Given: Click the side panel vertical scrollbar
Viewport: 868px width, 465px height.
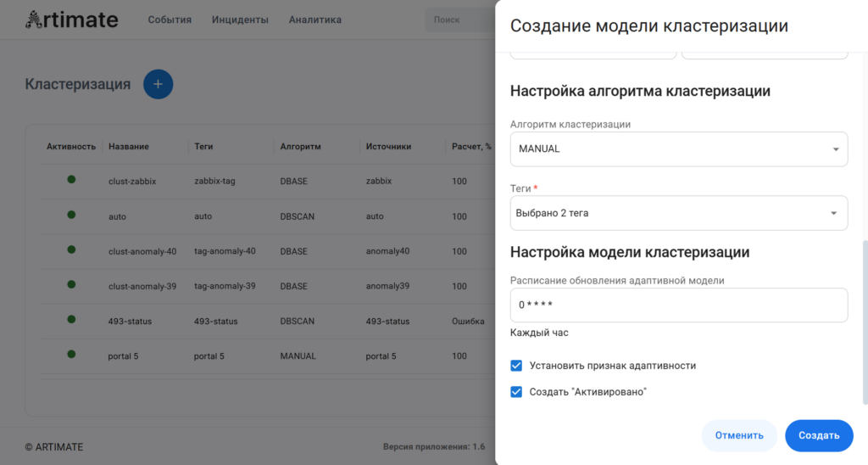Looking at the screenshot, I should 865,322.
